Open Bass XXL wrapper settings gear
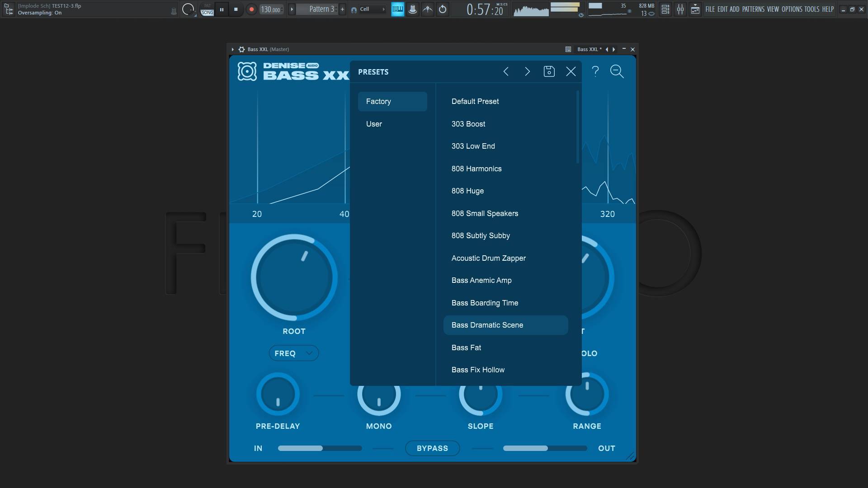Viewport: 868px width, 488px height. pyautogui.click(x=241, y=49)
